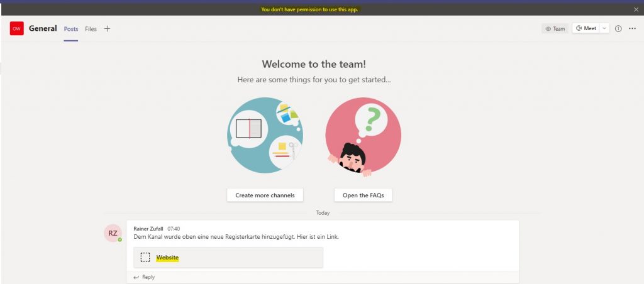This screenshot has width=644, height=284.
Task: Click the reply arrow icon
Action: (x=136, y=277)
